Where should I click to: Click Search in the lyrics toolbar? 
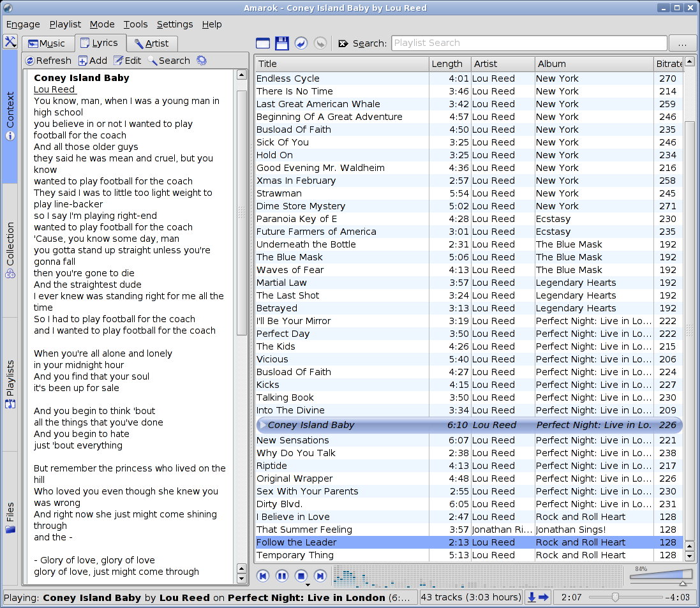tap(168, 61)
